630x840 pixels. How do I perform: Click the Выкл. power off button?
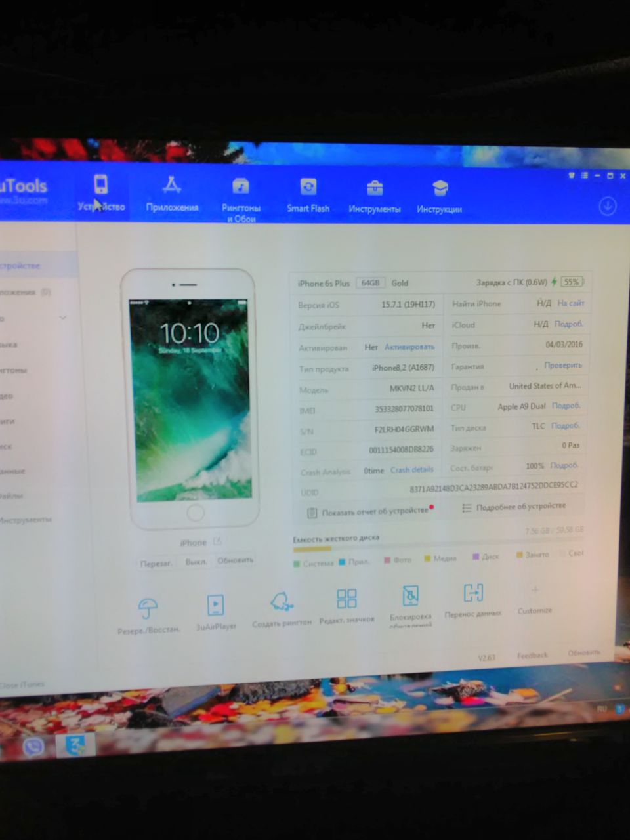coord(196,562)
